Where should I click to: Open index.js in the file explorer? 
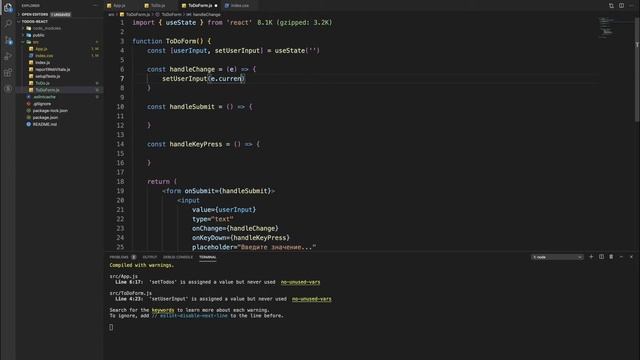click(42, 62)
